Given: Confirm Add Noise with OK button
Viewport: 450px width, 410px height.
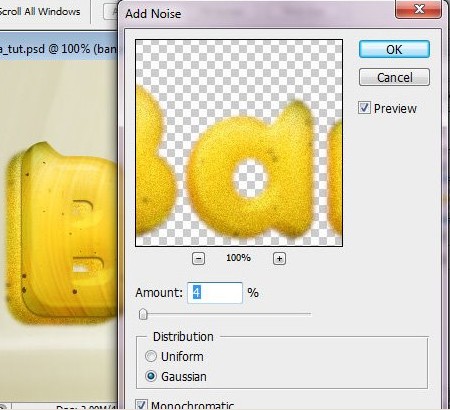Looking at the screenshot, I should coord(394,49).
